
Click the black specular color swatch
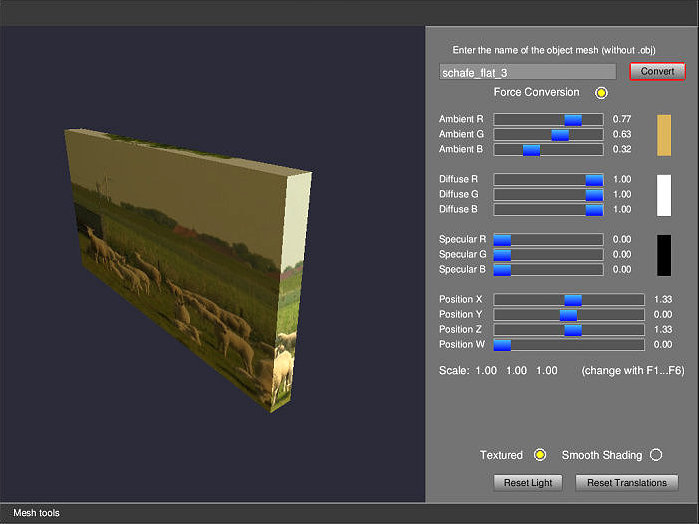664,256
